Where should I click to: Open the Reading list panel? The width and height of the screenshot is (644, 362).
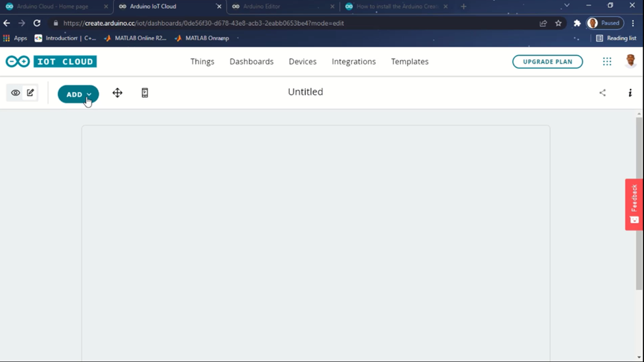pyautogui.click(x=616, y=38)
